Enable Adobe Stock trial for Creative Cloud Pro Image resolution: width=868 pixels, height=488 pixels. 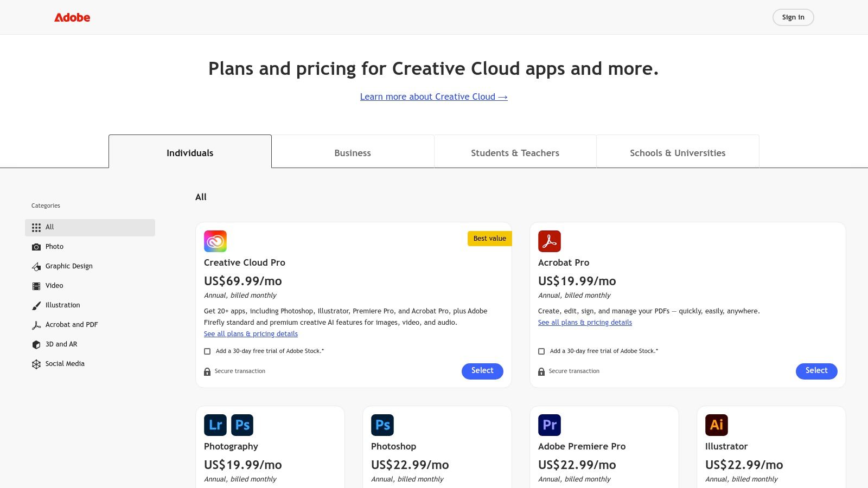(207, 351)
